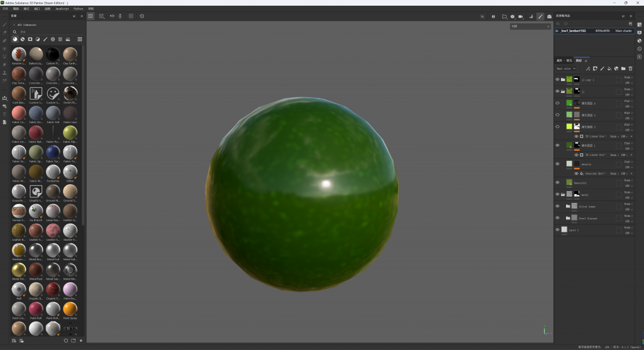Open the viewport mode dropdown at top right

530,26
